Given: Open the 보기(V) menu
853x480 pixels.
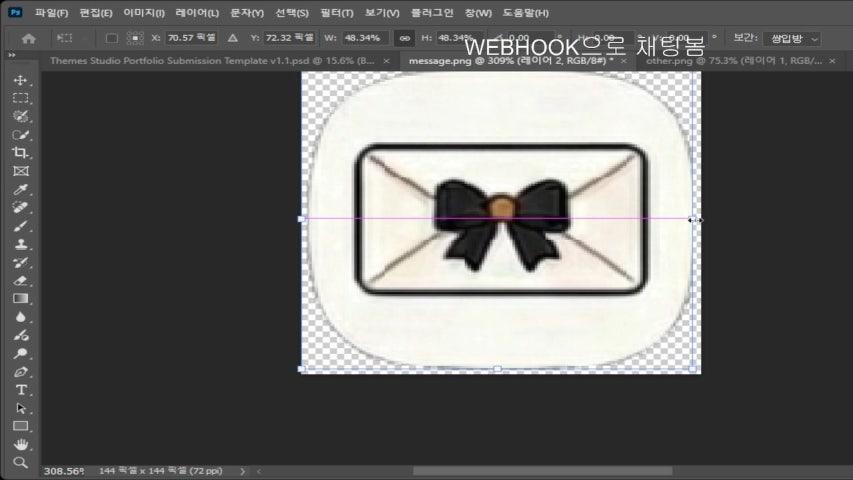Looking at the screenshot, I should coord(382,13).
